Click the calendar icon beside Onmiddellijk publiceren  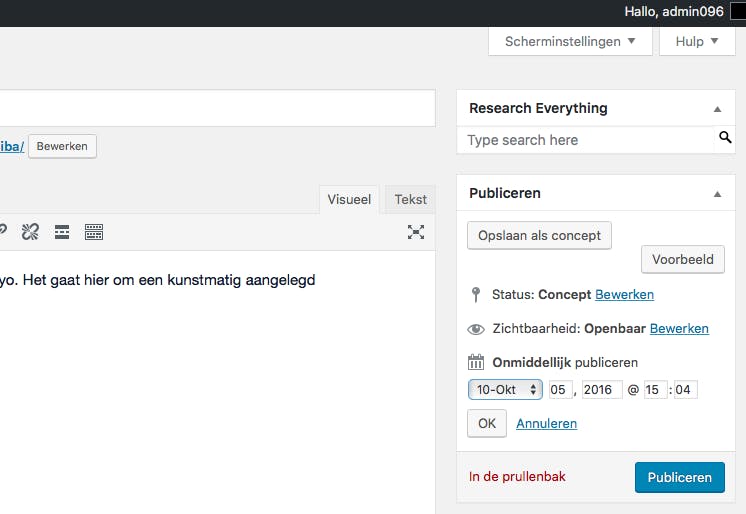pos(476,362)
